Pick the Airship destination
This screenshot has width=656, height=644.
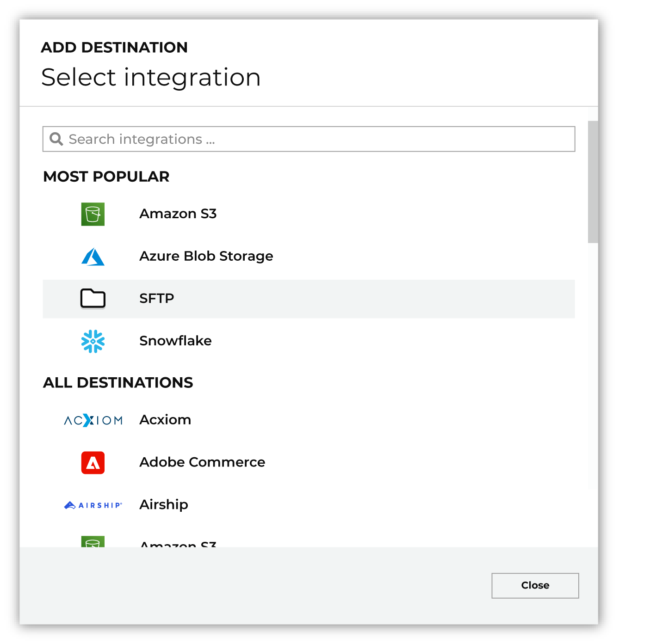coord(309,505)
